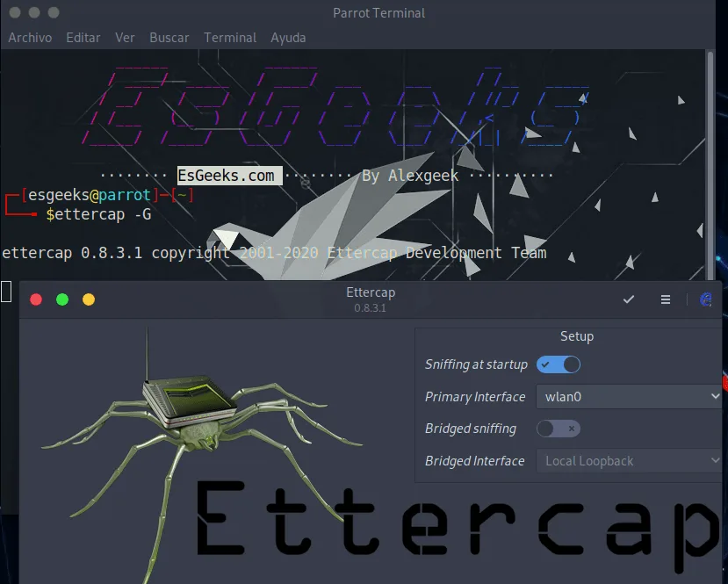This screenshot has width=728, height=584.
Task: Click the Bridged Interface label
Action: (474, 460)
